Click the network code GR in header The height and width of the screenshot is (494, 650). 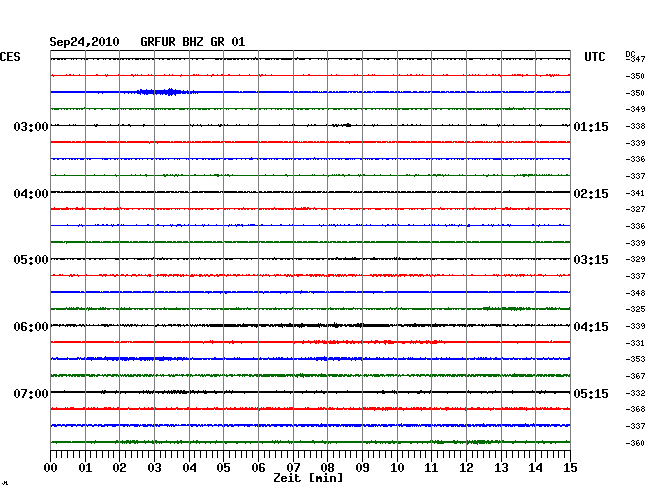(217, 42)
